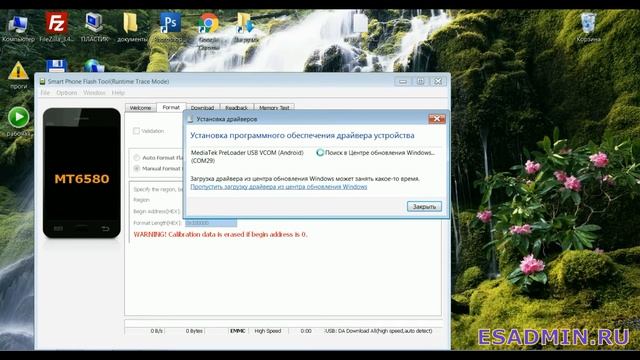
Task: Open the Options menu in Flash Tool
Action: (67, 93)
